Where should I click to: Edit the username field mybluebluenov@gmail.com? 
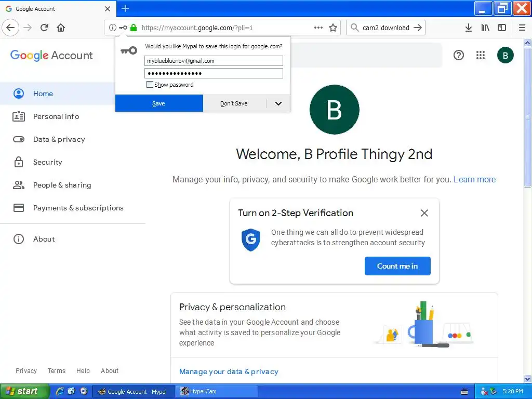click(x=214, y=61)
